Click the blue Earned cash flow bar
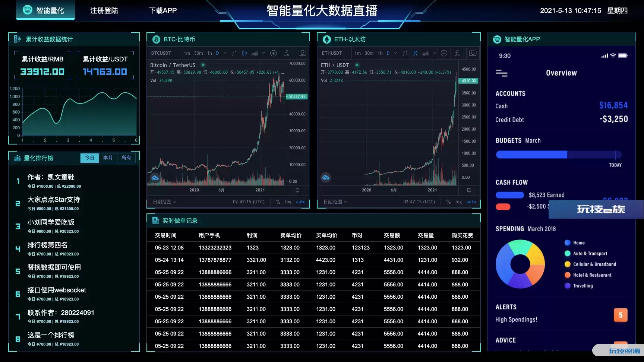This screenshot has width=644, height=362. pos(510,195)
